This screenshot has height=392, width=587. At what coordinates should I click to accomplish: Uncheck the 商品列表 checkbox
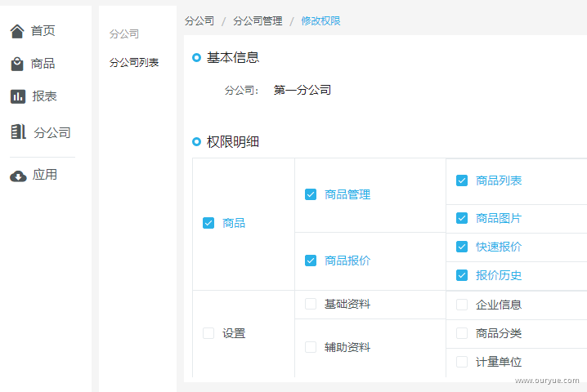[x=462, y=180]
